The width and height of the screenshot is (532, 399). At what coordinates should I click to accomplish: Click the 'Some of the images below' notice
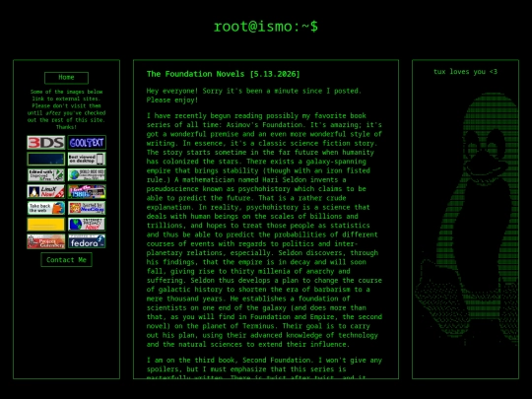click(x=66, y=109)
